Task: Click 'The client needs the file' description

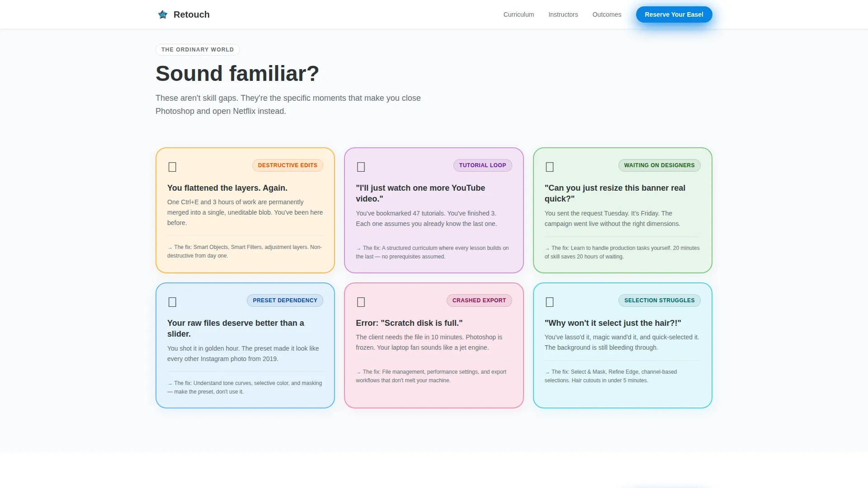Action: tap(429, 343)
